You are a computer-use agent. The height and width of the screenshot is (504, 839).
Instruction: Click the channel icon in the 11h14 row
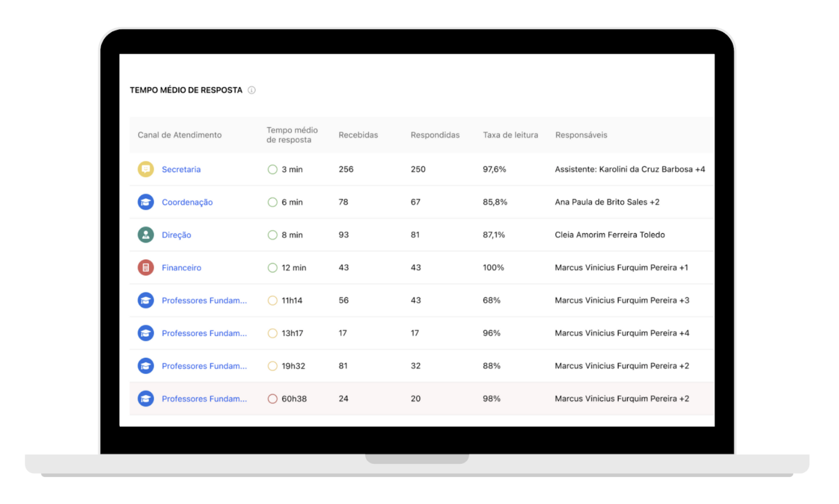click(146, 300)
